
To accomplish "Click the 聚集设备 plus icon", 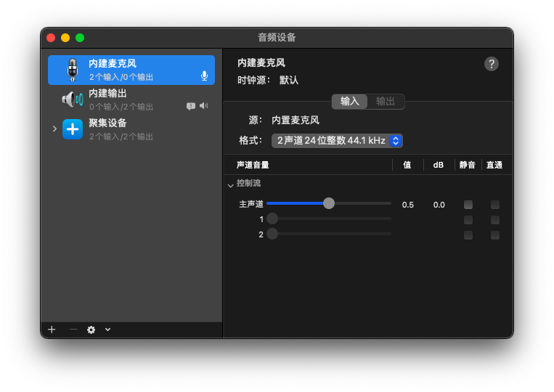I will pyautogui.click(x=72, y=129).
